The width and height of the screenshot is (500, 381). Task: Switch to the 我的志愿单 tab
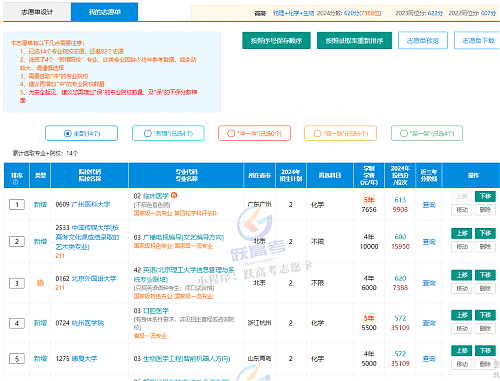tap(104, 12)
